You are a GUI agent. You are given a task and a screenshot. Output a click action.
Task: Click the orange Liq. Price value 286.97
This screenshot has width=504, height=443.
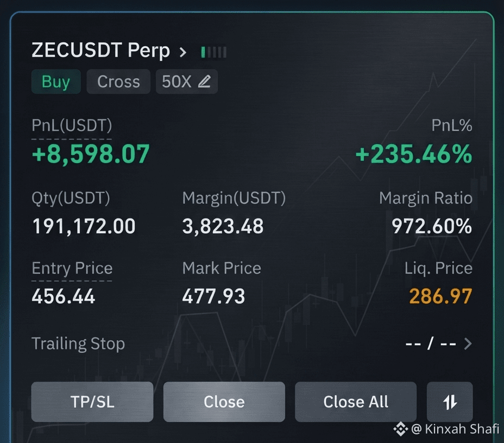click(440, 296)
